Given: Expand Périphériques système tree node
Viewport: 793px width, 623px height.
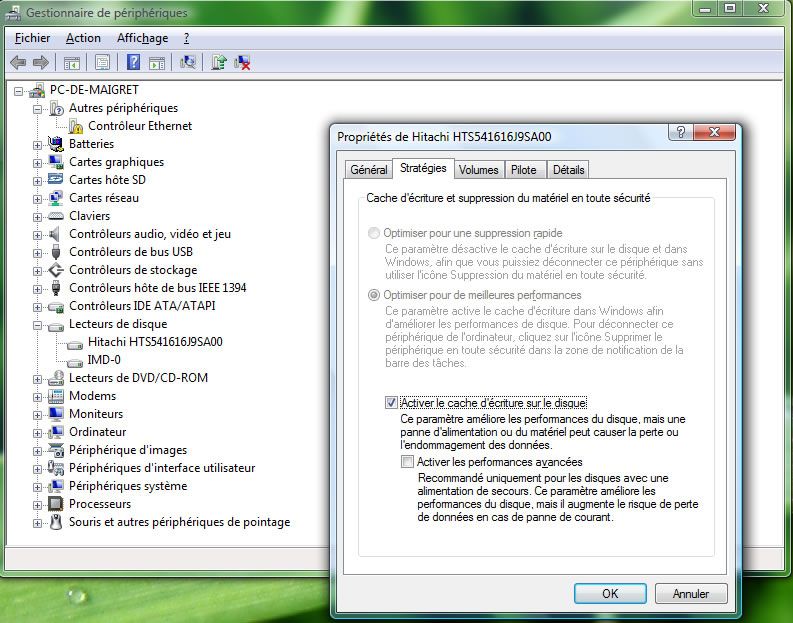Looking at the screenshot, I should (37, 487).
